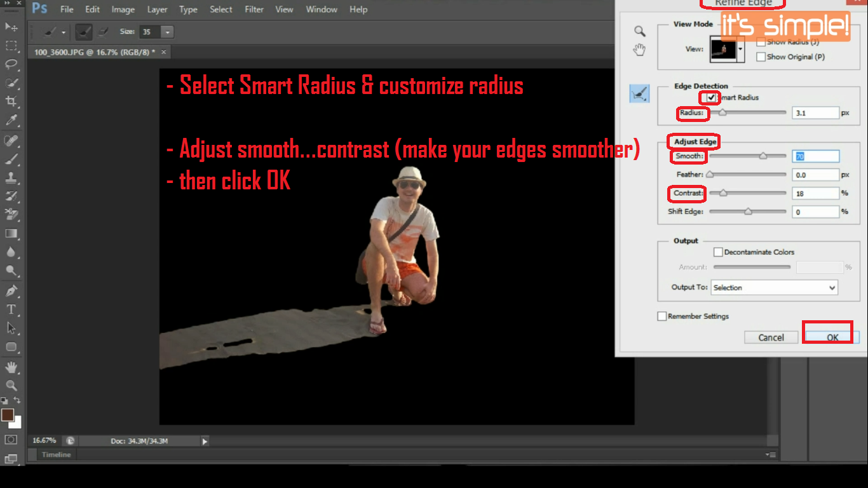Open the Window menu

[x=322, y=10]
